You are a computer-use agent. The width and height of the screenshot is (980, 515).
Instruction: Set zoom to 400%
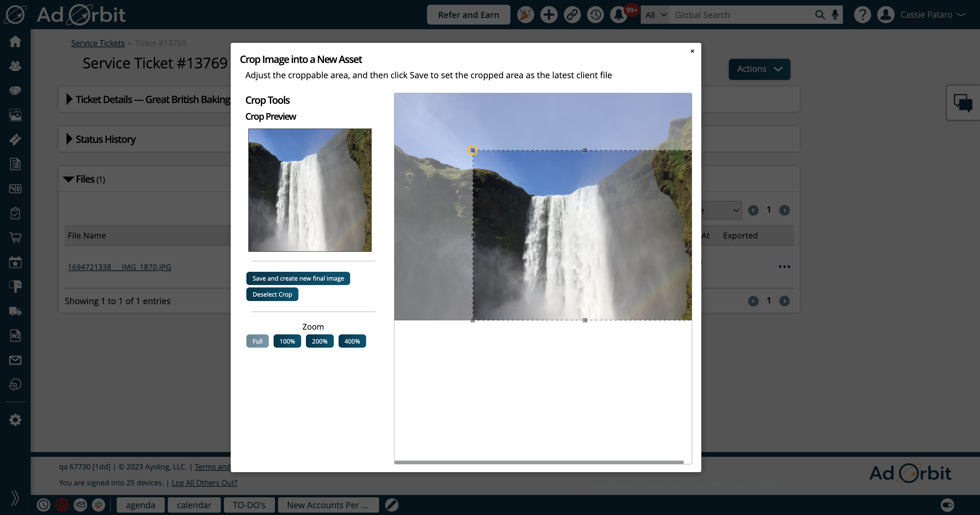point(352,341)
